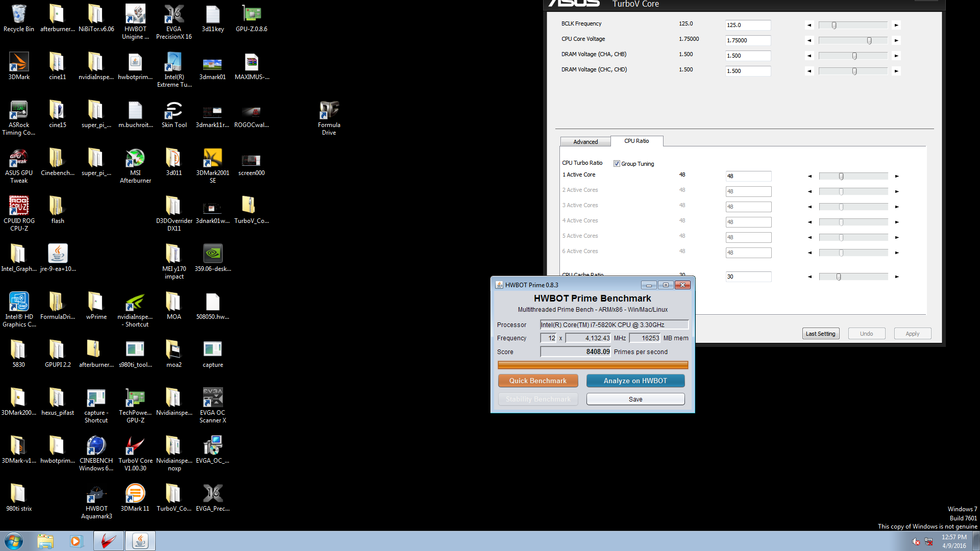Open Intel HD Graphics Control Panel icon
This screenshot has width=980, height=551.
coord(19,310)
